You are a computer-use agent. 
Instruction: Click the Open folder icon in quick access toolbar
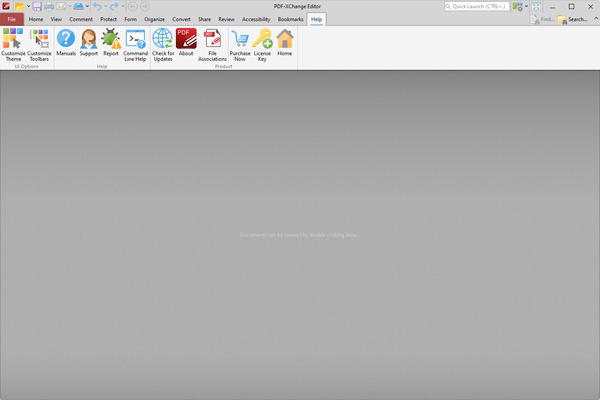click(x=20, y=6)
